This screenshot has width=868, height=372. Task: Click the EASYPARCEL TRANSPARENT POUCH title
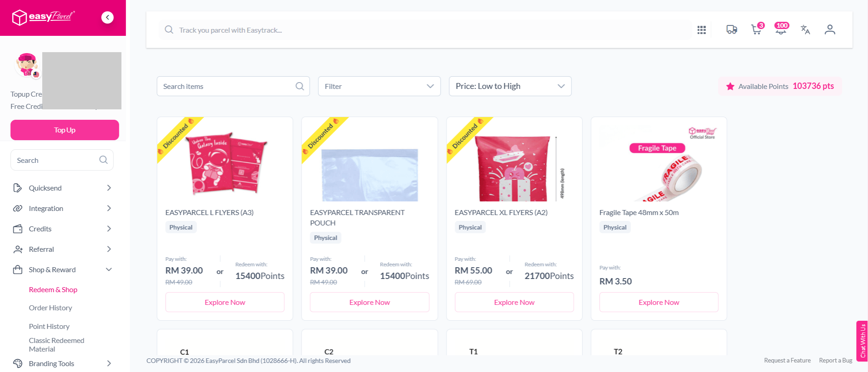click(x=357, y=218)
